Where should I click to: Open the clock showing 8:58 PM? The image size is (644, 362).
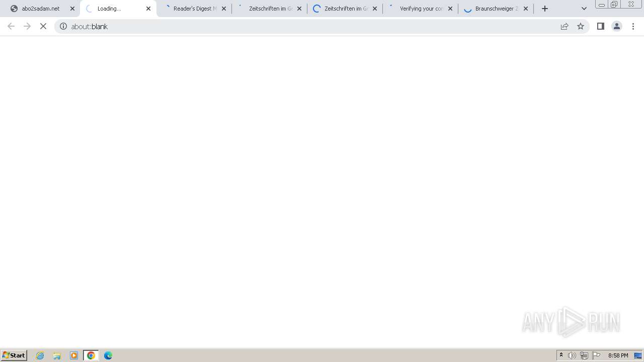tap(618, 355)
